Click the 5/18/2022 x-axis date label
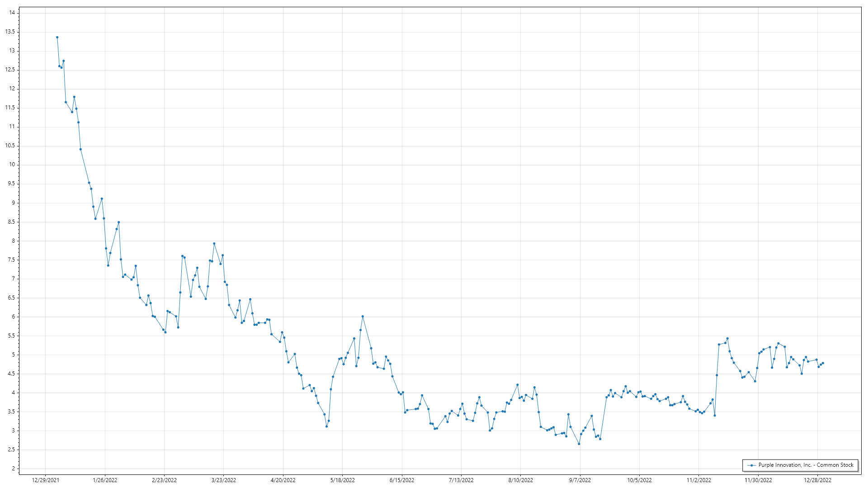868x488 pixels. pyautogui.click(x=342, y=480)
